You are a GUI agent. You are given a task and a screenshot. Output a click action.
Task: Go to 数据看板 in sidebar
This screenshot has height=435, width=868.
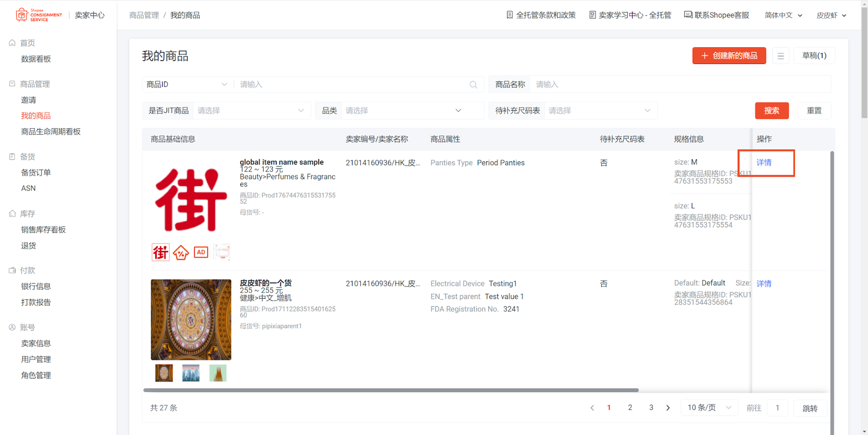pos(36,59)
